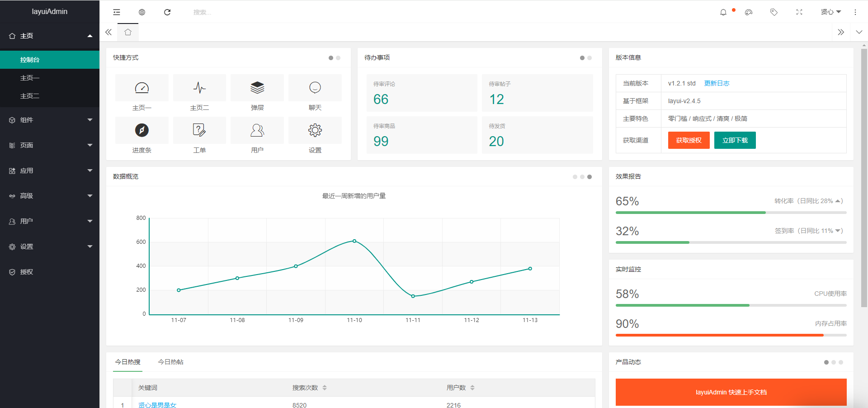The image size is (868, 408).
Task: Expand the 高级 sidebar menu
Action: 50,196
